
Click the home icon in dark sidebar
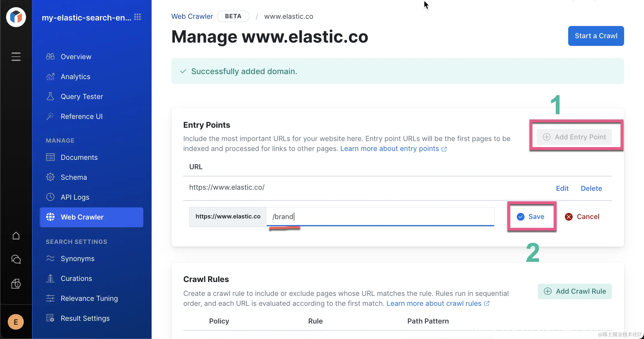pos(16,236)
